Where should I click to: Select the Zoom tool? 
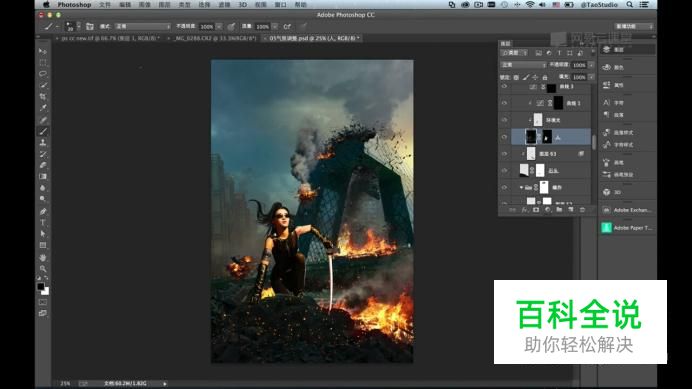click(x=42, y=268)
